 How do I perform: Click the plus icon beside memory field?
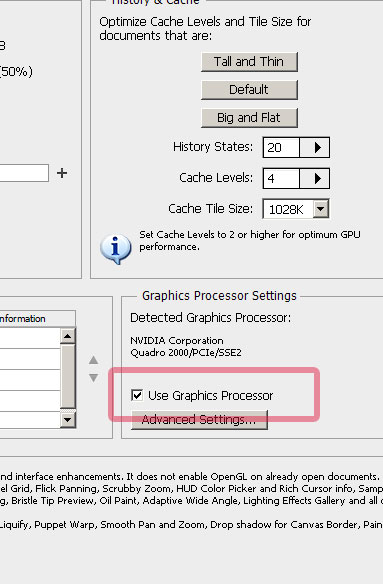tap(62, 173)
